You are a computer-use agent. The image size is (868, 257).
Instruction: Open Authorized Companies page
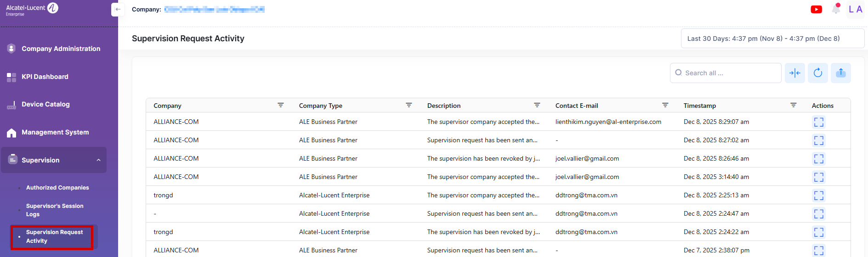57,188
